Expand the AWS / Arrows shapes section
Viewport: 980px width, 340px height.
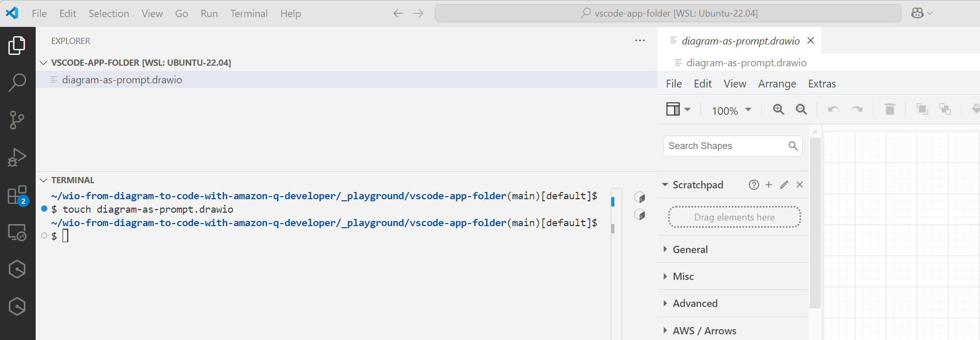click(665, 331)
